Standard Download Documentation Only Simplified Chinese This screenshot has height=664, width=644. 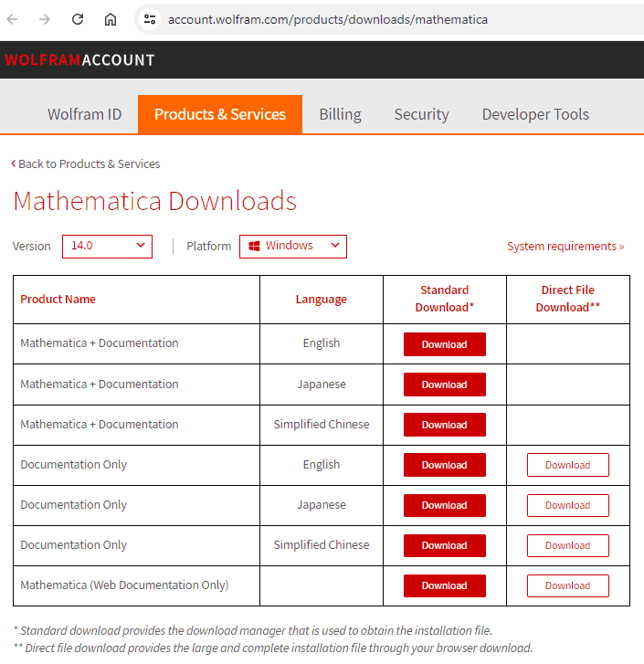[445, 545]
